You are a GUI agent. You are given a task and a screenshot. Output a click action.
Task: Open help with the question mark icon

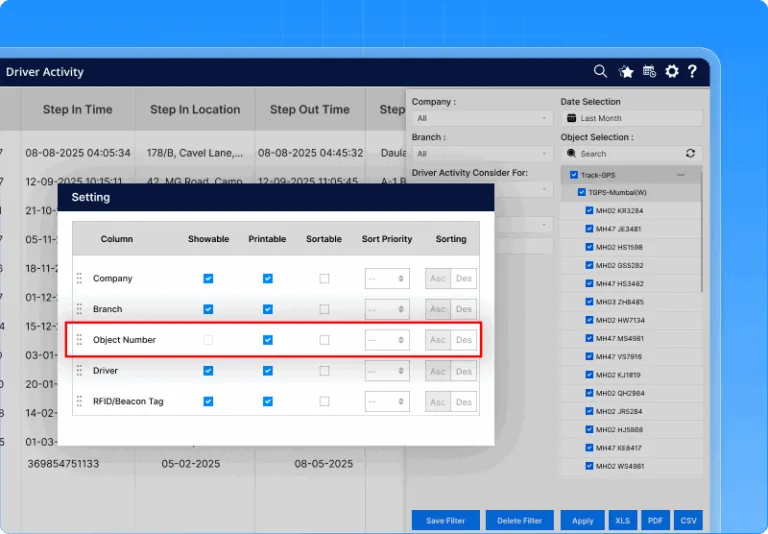(x=692, y=72)
